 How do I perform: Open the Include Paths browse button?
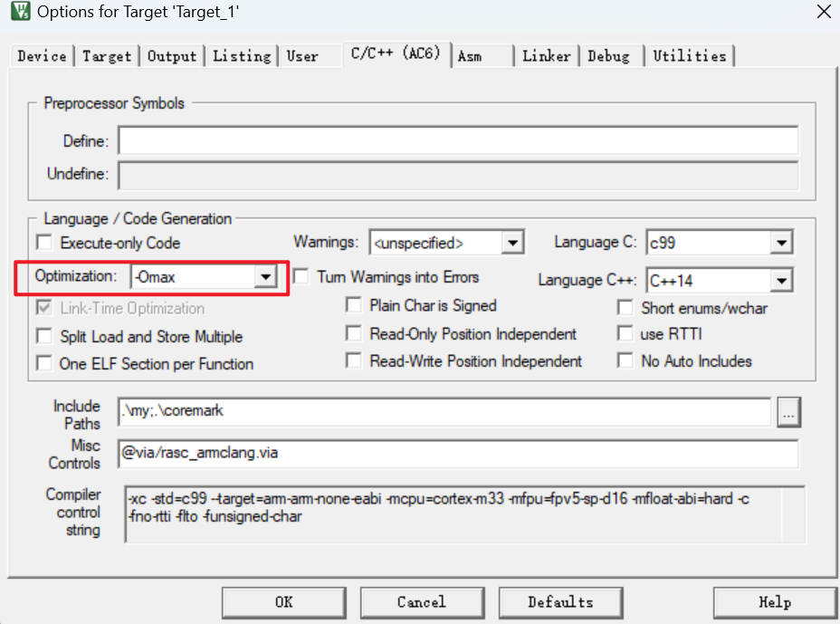point(789,412)
